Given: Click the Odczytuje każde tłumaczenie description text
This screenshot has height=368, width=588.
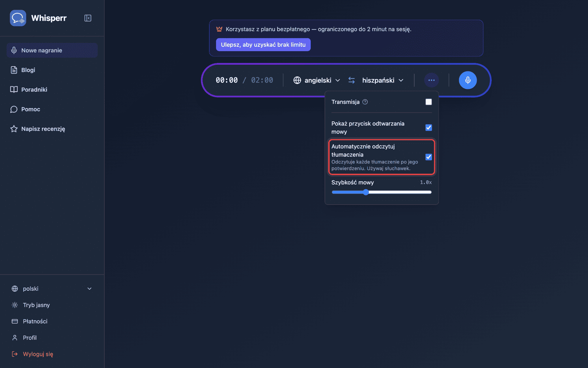Looking at the screenshot, I should tap(374, 165).
